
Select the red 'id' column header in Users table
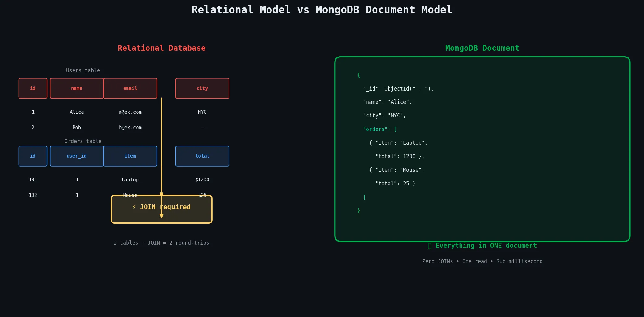click(33, 88)
